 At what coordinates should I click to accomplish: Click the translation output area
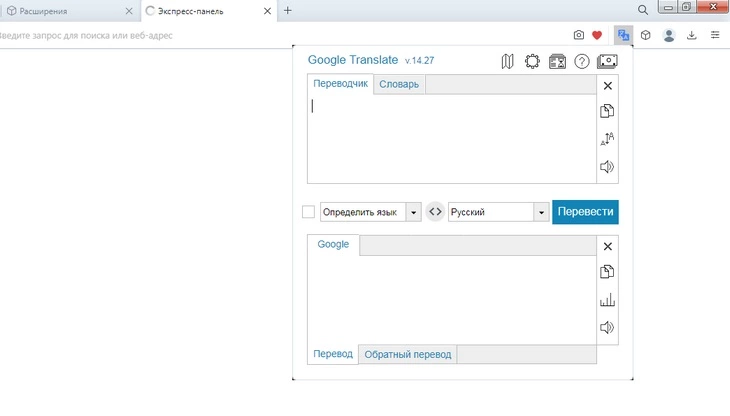pos(452,300)
